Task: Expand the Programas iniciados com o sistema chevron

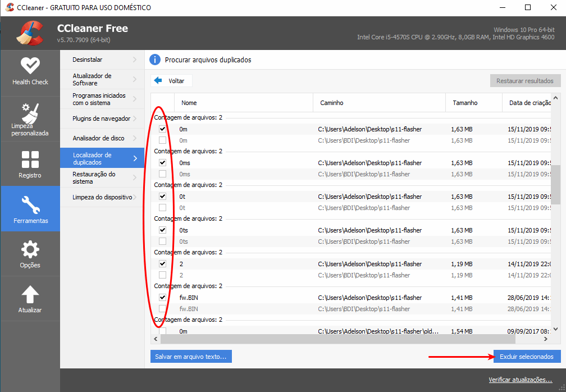Action: click(x=135, y=99)
